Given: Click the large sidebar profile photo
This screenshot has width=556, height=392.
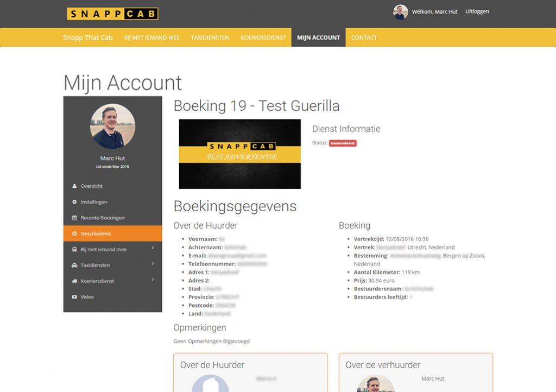Looking at the screenshot, I should click(x=112, y=126).
